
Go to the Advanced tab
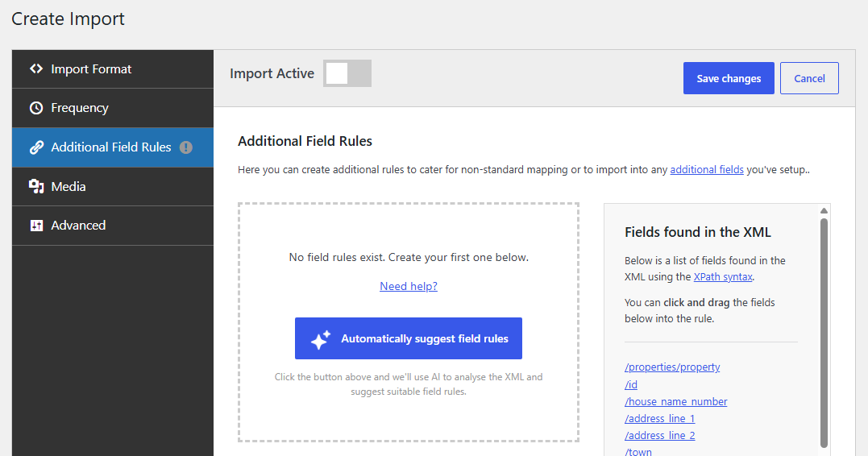[113, 226]
